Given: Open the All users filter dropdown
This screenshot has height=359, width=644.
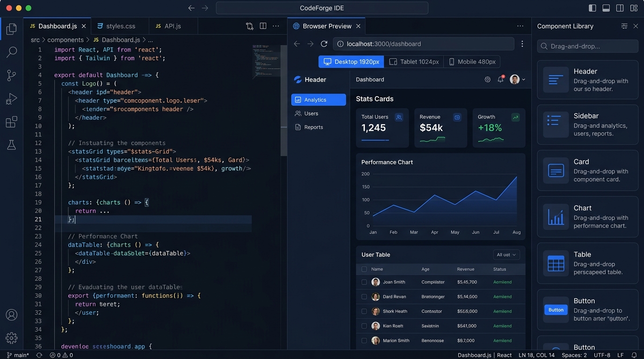Looking at the screenshot, I should pyautogui.click(x=506, y=255).
